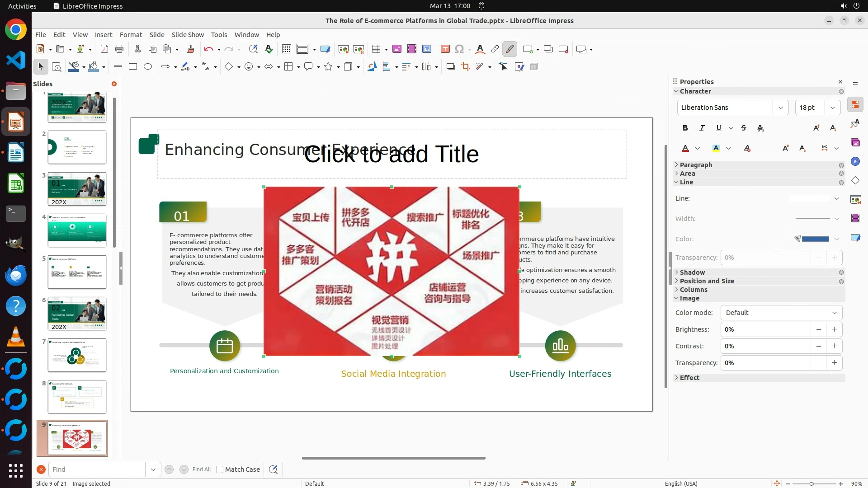Toggle Bold in Character panel
Image resolution: width=868 pixels, height=488 pixels.
point(685,128)
